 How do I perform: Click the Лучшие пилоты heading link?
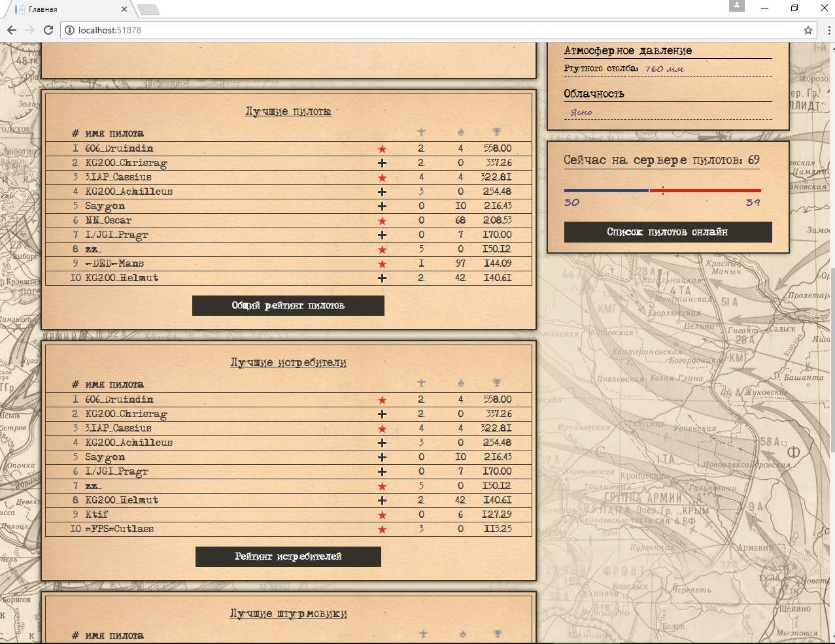[288, 111]
